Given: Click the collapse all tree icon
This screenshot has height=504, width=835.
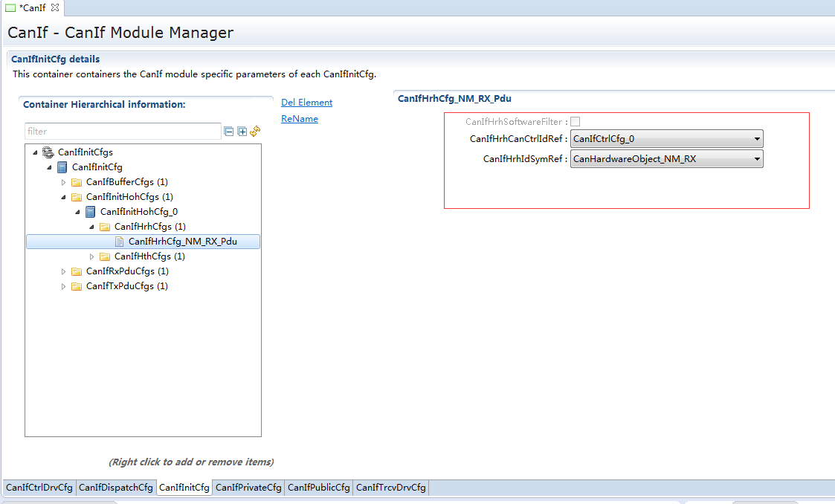Looking at the screenshot, I should pyautogui.click(x=229, y=132).
